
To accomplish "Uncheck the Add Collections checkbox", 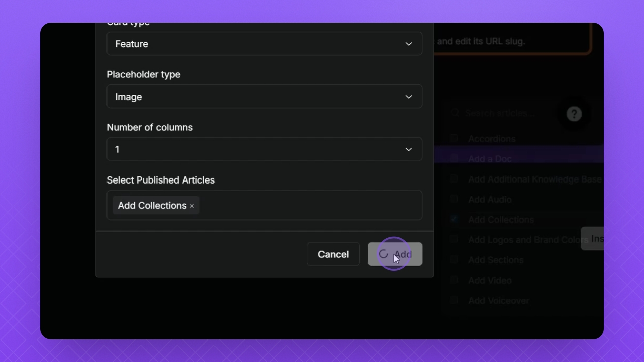I will coord(454,219).
